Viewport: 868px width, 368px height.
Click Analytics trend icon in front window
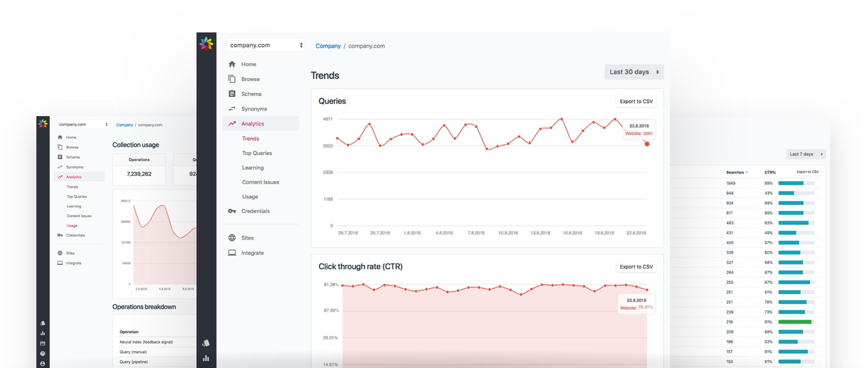point(232,123)
